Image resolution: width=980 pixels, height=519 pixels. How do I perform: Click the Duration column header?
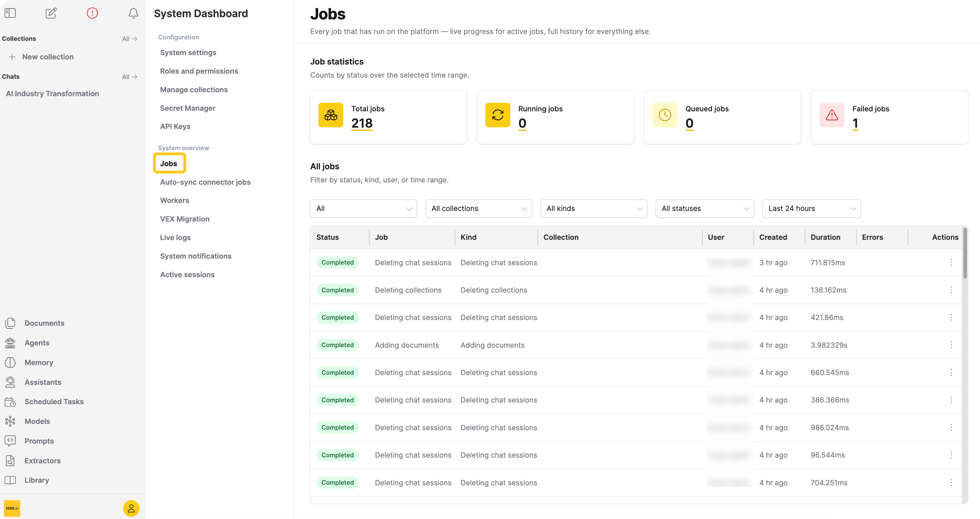coord(825,237)
